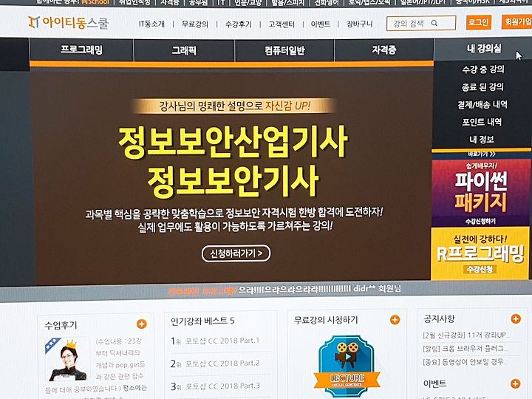Open the 고객센터 menu item
Image resolution: width=532 pixels, height=399 pixels.
(x=282, y=24)
